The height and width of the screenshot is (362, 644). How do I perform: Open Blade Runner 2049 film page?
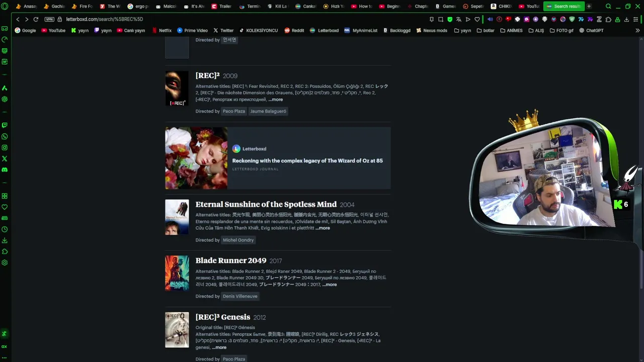[231, 260]
